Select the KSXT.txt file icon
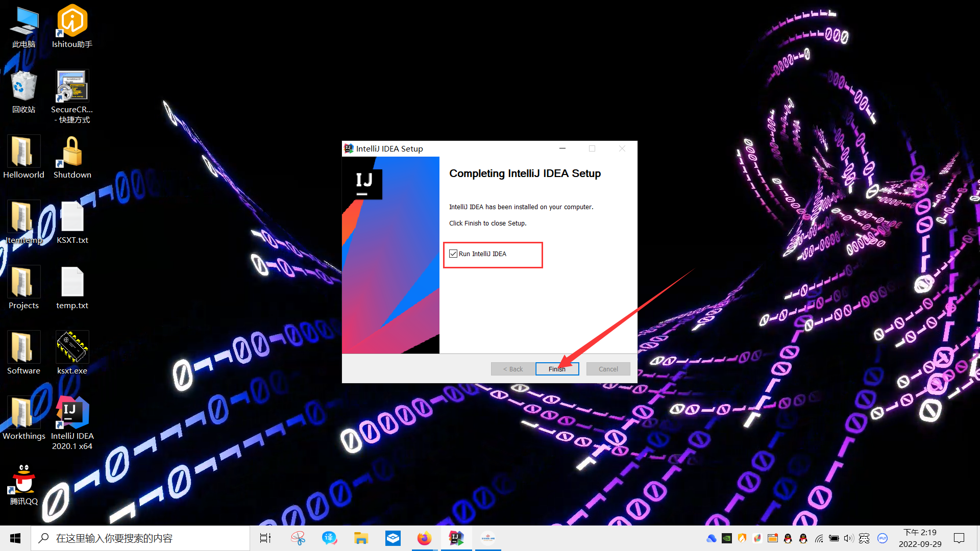The image size is (980, 551). point(72,217)
